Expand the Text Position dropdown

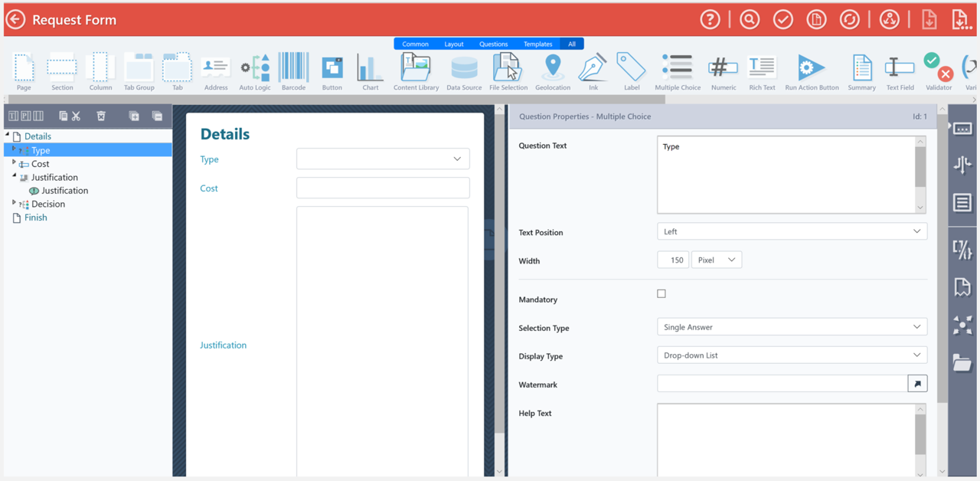point(792,231)
